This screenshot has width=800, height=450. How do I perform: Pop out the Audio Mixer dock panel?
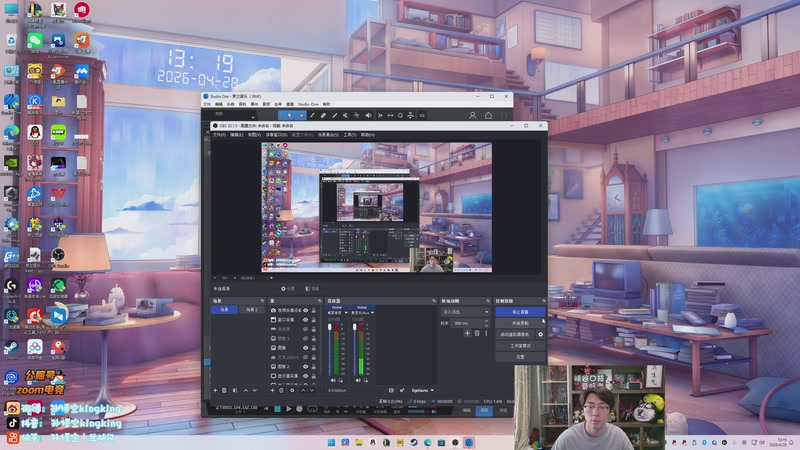[434, 301]
